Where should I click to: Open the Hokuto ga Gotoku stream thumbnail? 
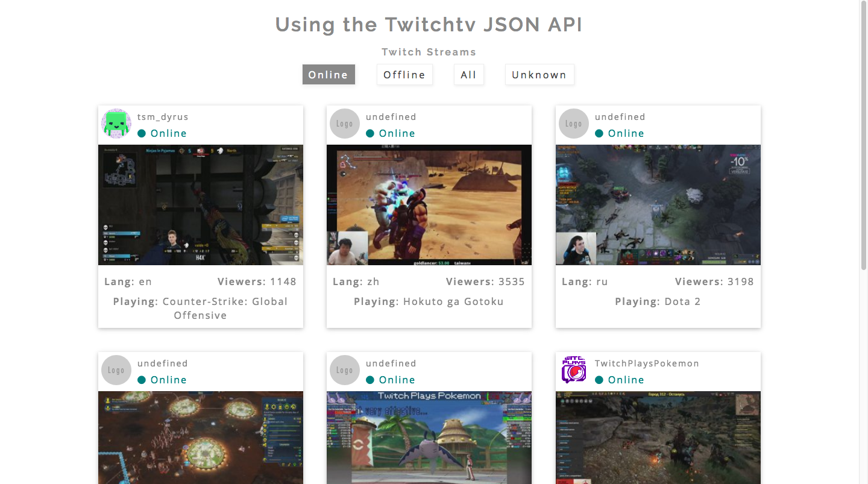coord(429,205)
